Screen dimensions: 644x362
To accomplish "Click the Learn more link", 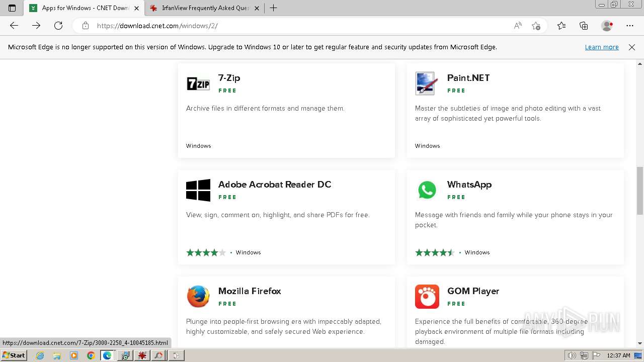I will [602, 47].
